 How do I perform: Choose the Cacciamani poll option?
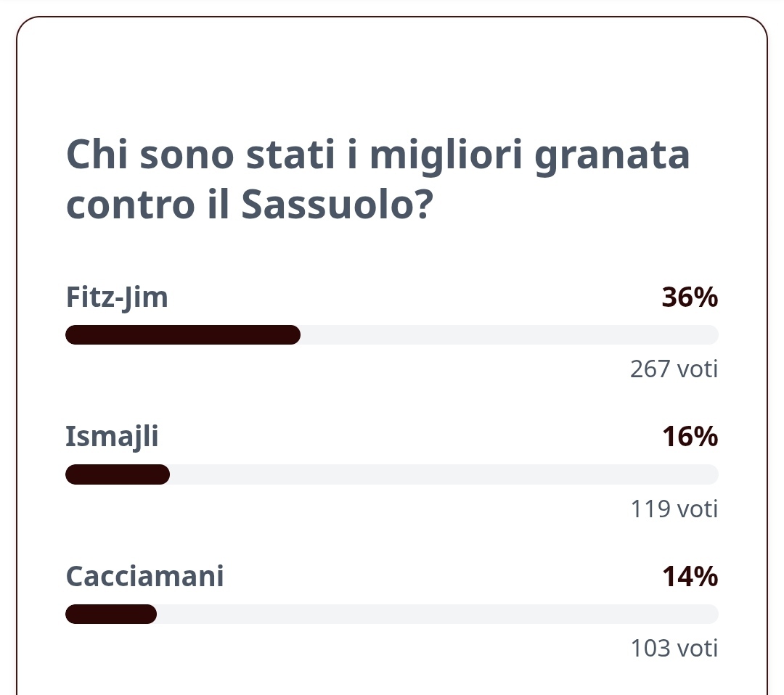click(x=144, y=576)
